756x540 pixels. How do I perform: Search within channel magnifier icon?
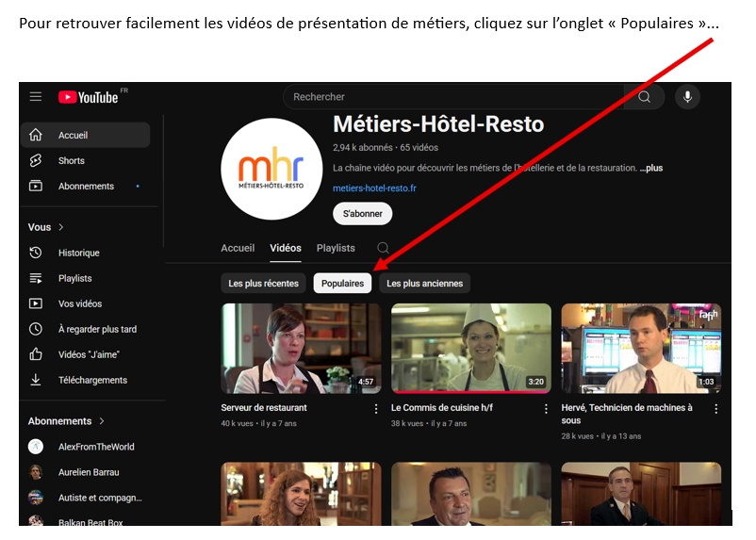coord(384,248)
